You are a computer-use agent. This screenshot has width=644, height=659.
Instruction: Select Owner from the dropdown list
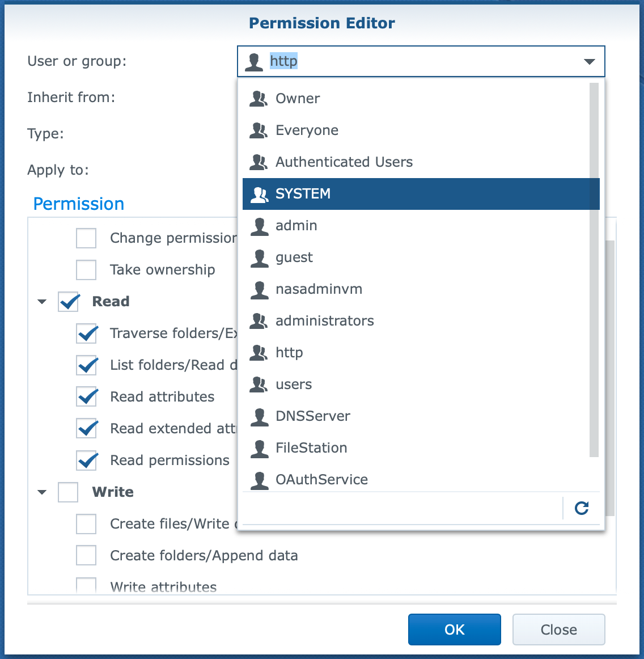pos(421,99)
